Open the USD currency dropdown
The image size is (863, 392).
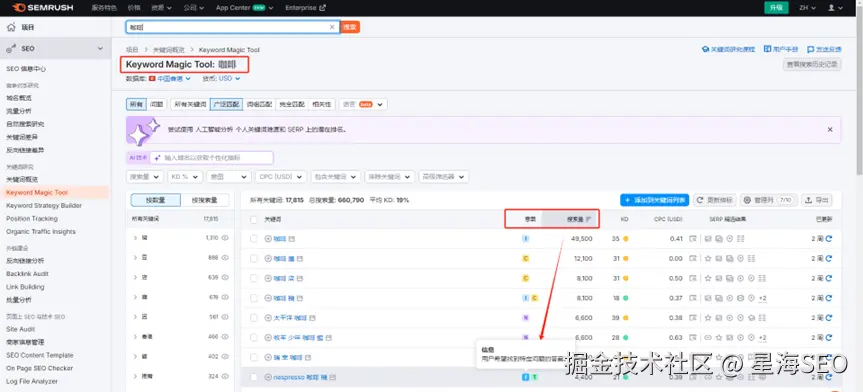[x=230, y=79]
